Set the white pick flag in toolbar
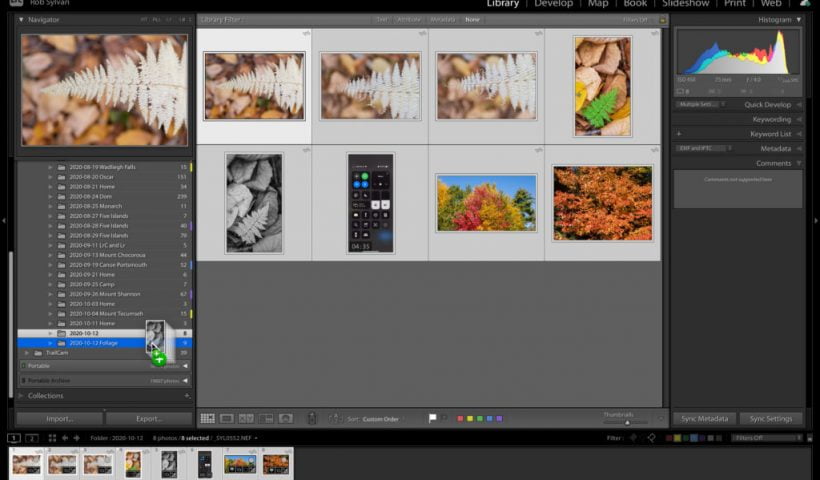The height and width of the screenshot is (480, 820). 432,418
